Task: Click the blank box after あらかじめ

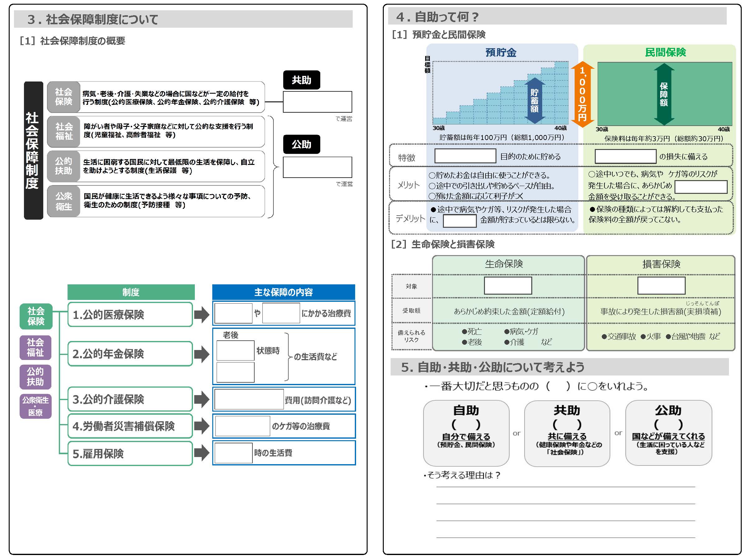Action: [x=701, y=187]
